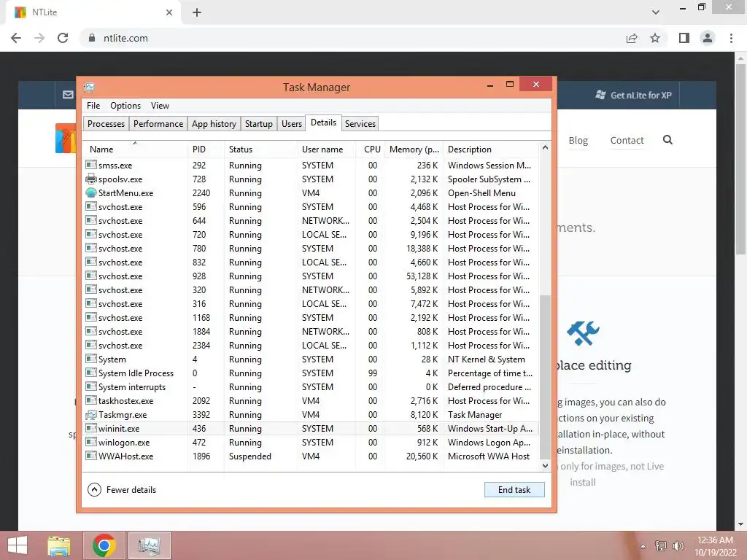
Task: Open a new Chrome tab
Action: (x=197, y=12)
